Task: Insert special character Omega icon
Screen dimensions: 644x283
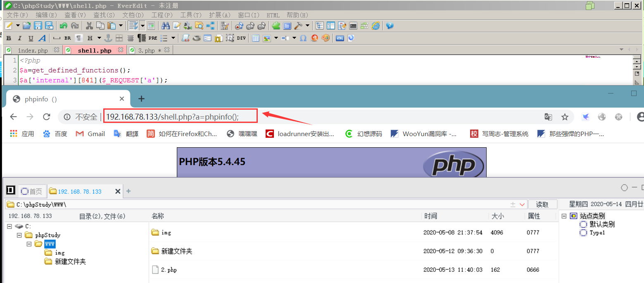Action: click(x=303, y=38)
